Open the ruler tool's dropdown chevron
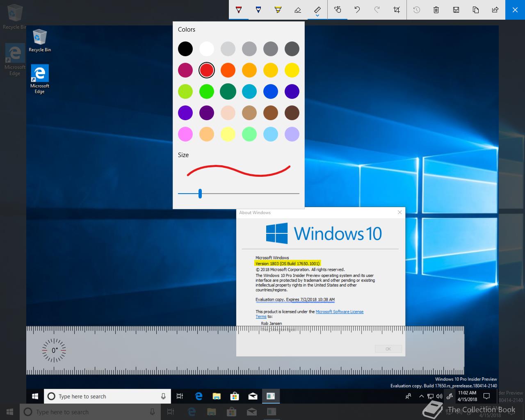 (317, 16)
